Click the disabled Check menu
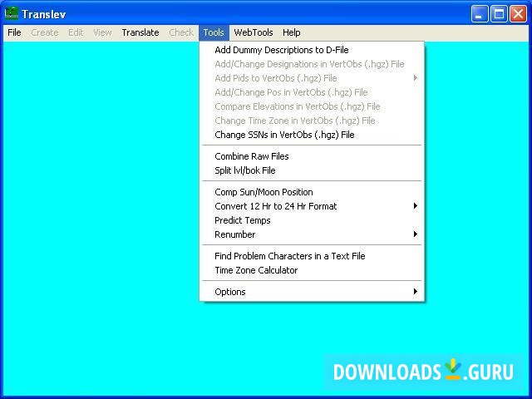532x399 pixels. tap(181, 32)
